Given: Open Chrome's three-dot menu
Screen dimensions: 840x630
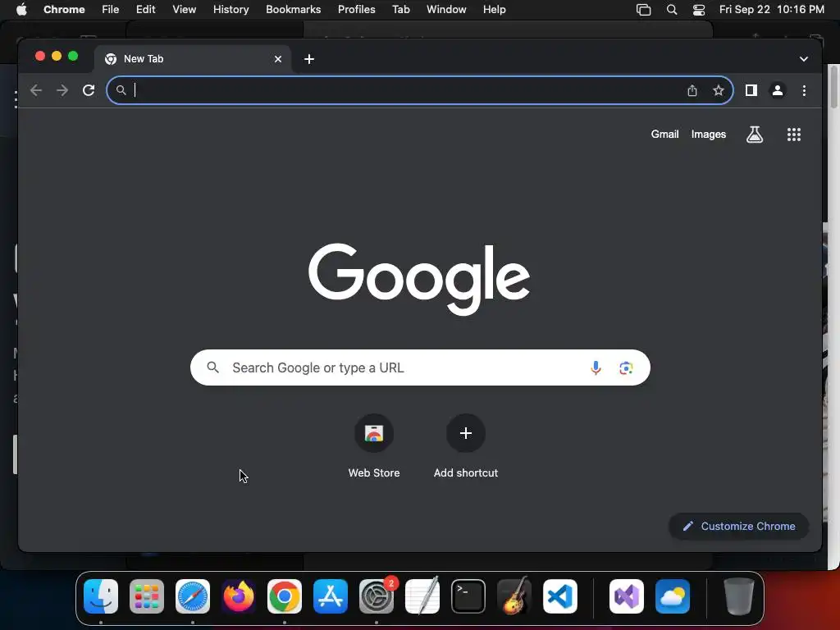Looking at the screenshot, I should click(804, 90).
